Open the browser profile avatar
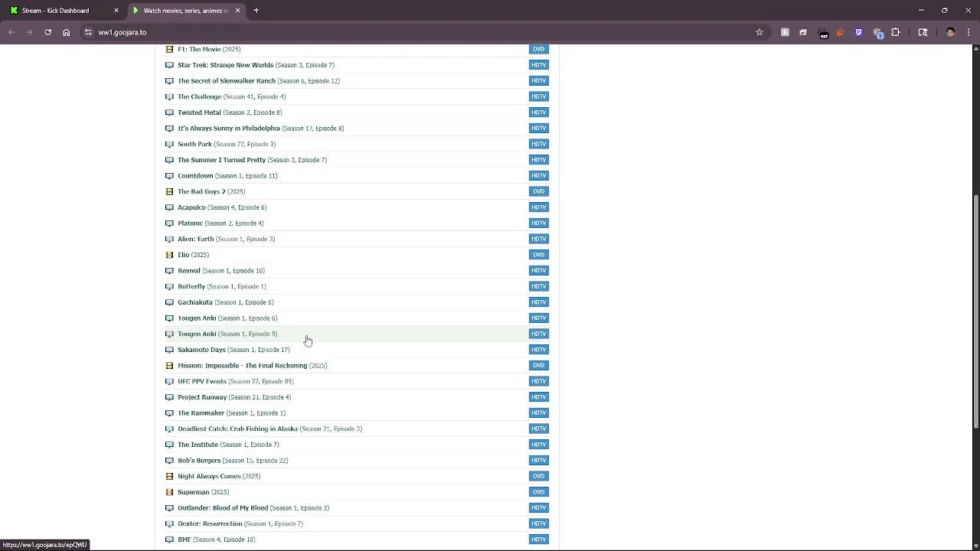The width and height of the screenshot is (980, 551). coord(950,32)
